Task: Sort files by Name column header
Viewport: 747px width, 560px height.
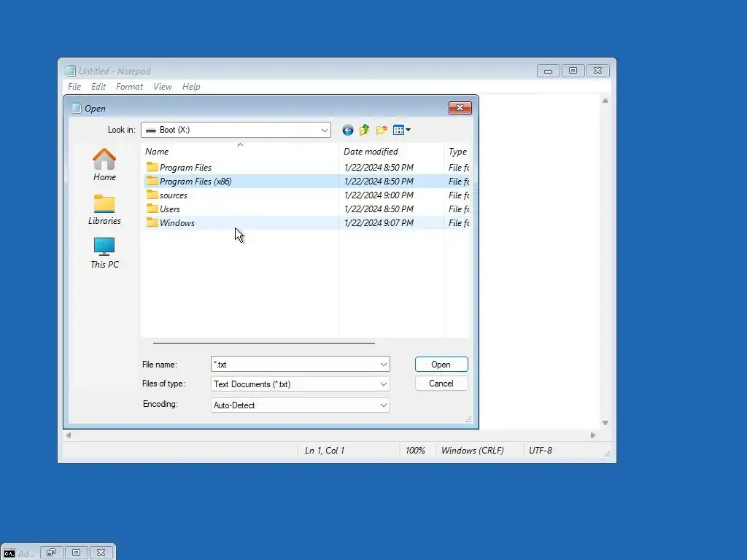Action: [240, 152]
